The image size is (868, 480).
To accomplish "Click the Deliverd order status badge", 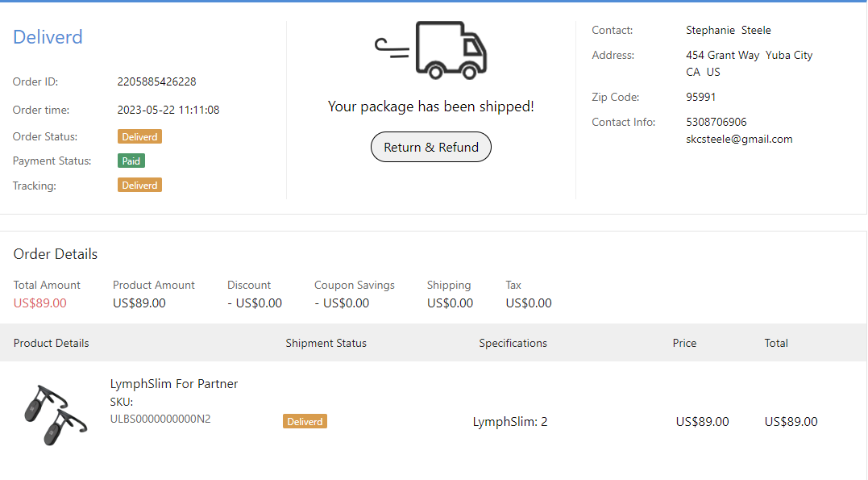I will pyautogui.click(x=140, y=137).
